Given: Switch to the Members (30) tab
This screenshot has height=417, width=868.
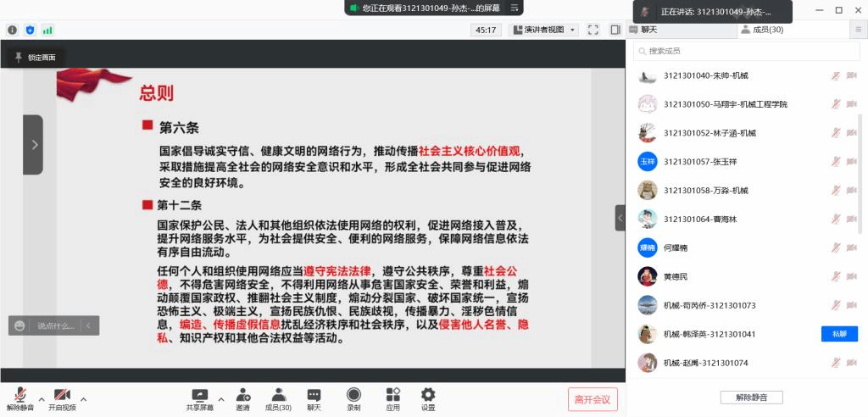Looking at the screenshot, I should 761,30.
